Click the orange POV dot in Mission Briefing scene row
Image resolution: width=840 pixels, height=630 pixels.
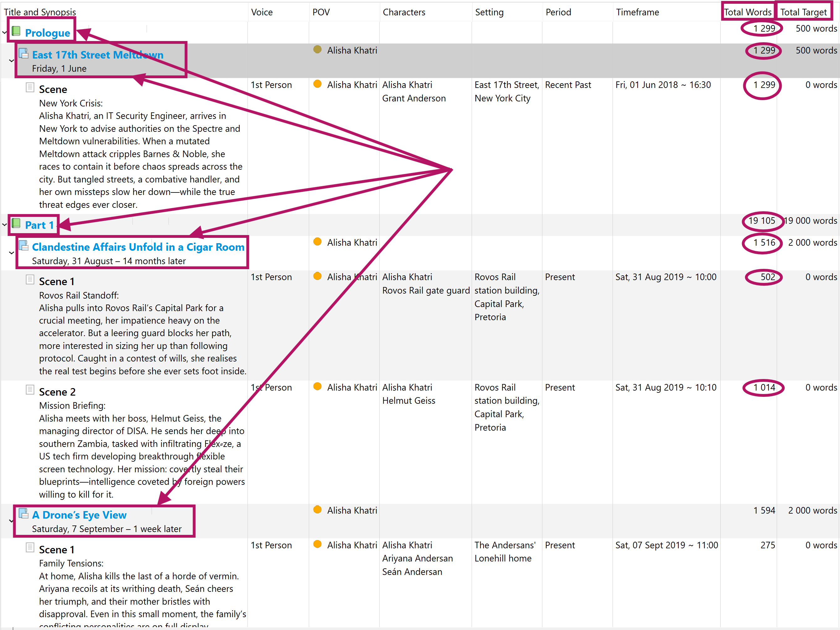point(318,386)
